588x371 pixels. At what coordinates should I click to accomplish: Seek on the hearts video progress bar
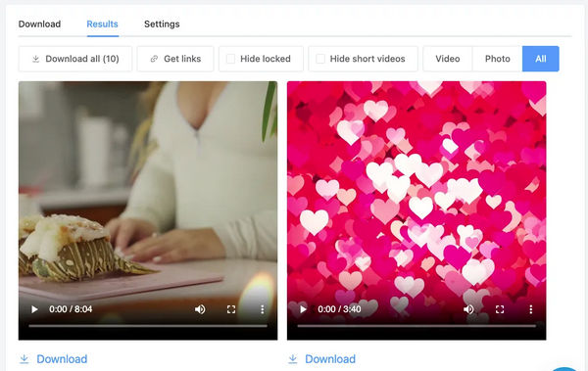[416, 326]
